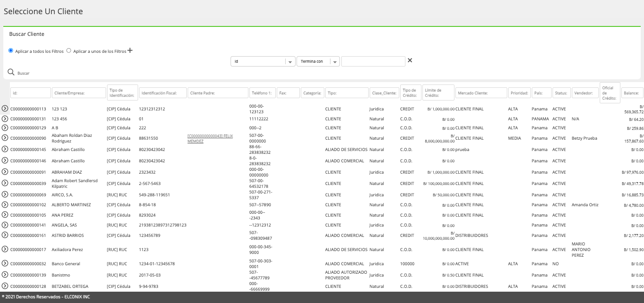This screenshot has height=303, width=644.
Task: Focus the Balance column filter field
Action: [633, 93]
